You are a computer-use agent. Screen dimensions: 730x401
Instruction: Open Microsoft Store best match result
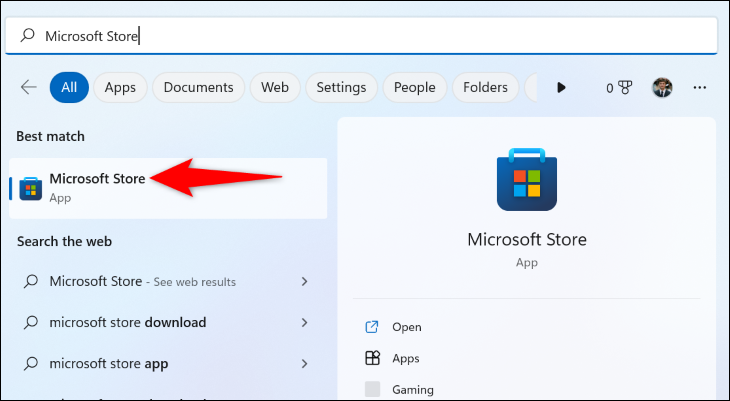pyautogui.click(x=168, y=188)
